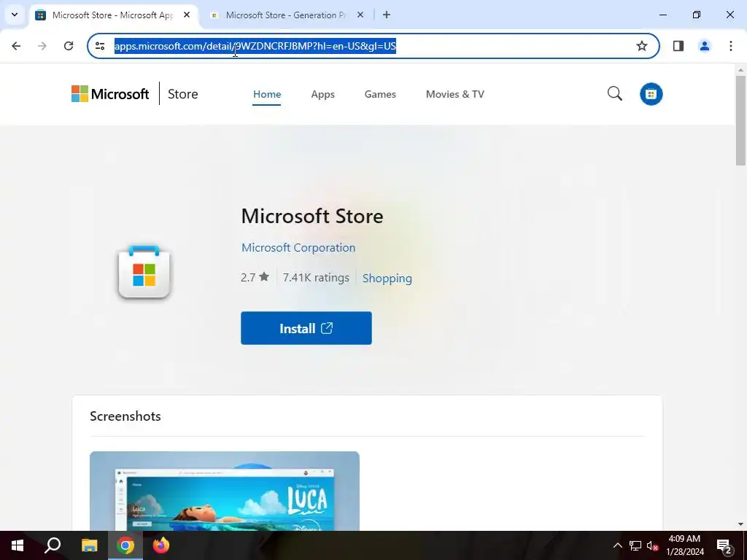Viewport: 747px width, 560px height.
Task: Bookmark this page with the star icon
Action: (x=642, y=46)
